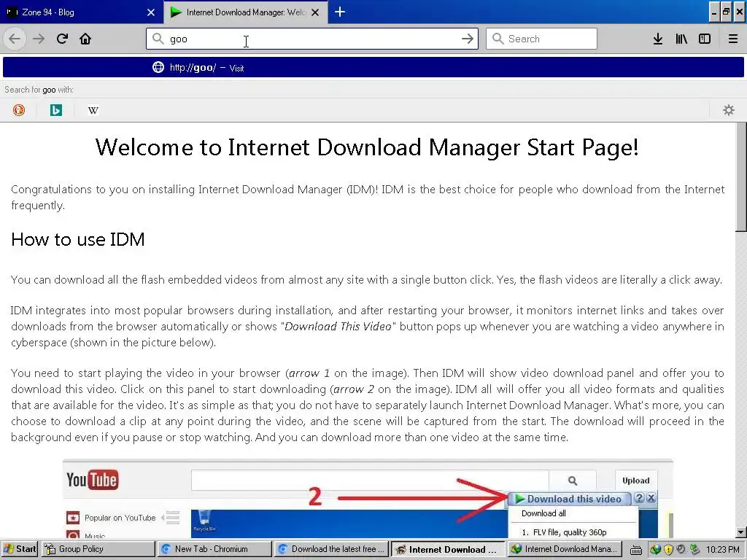Switch to New Tab - Chromium taskbar item
The height and width of the screenshot is (560, 747).
click(x=215, y=549)
